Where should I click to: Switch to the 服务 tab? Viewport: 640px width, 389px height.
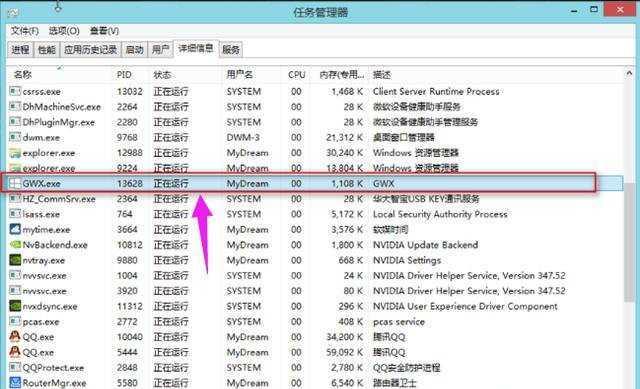231,50
